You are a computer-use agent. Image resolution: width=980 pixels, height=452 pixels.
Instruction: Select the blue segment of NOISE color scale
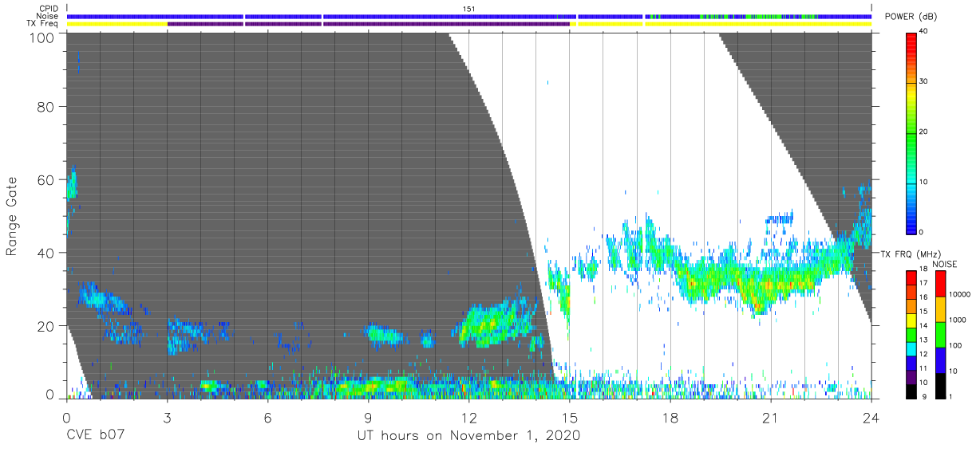coord(940,360)
